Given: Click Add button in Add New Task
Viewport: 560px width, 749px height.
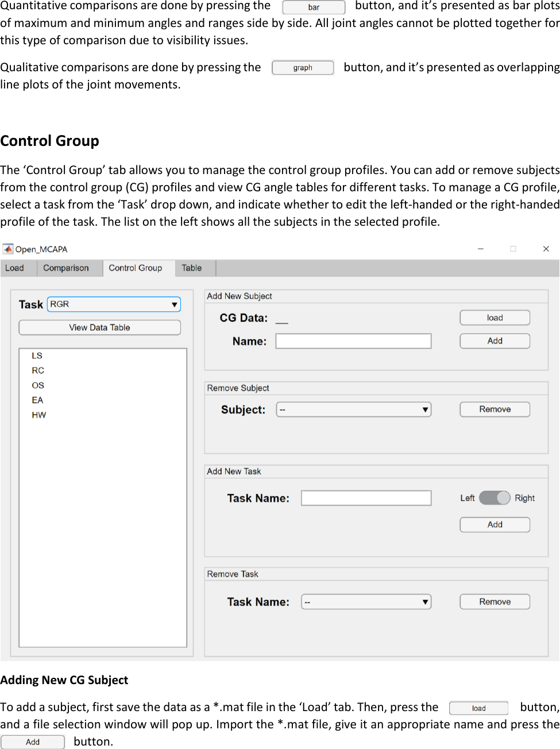Looking at the screenshot, I should [x=495, y=524].
